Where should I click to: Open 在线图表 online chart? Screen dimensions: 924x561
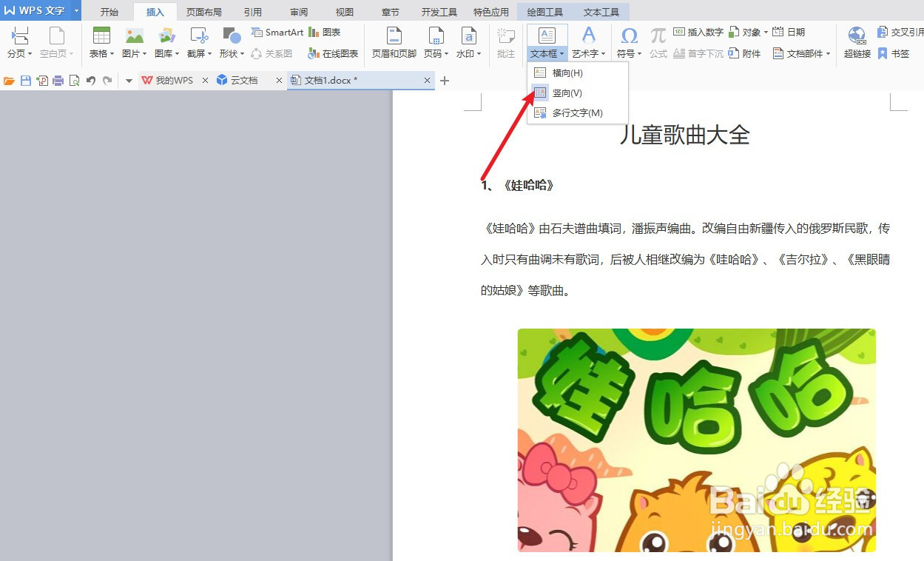click(333, 54)
